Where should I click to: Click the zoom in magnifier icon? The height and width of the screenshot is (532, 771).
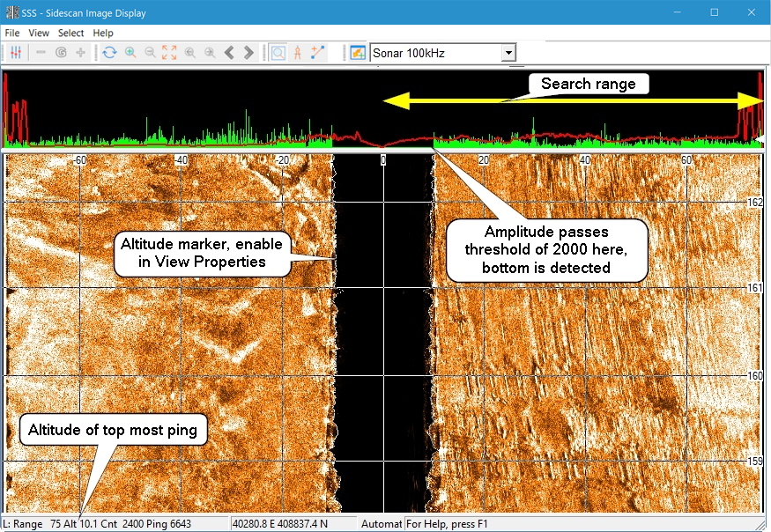coord(130,53)
